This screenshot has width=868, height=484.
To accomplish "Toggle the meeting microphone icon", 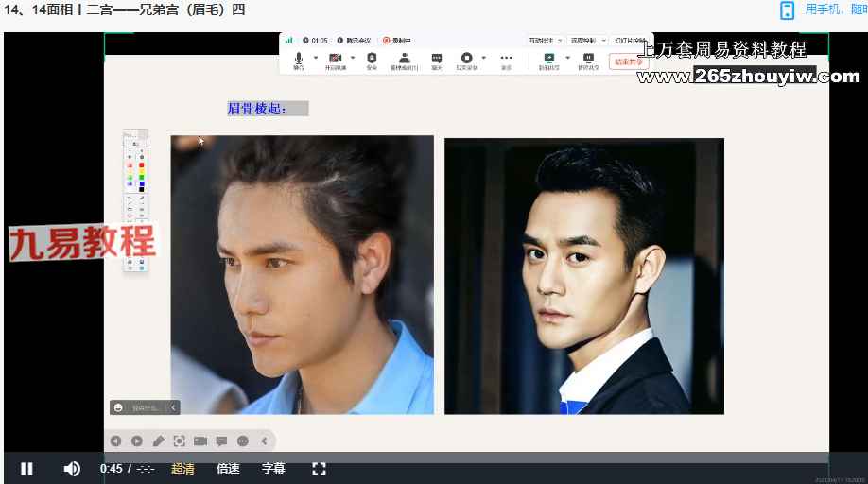I will (299, 59).
